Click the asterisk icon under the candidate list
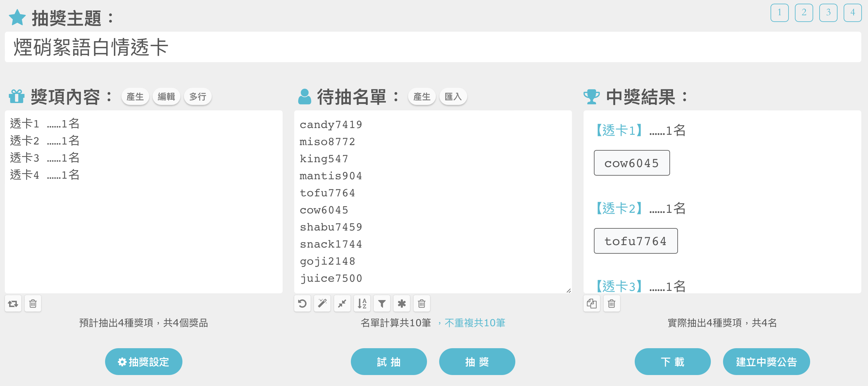Viewport: 868px width, 386px height. point(402,303)
